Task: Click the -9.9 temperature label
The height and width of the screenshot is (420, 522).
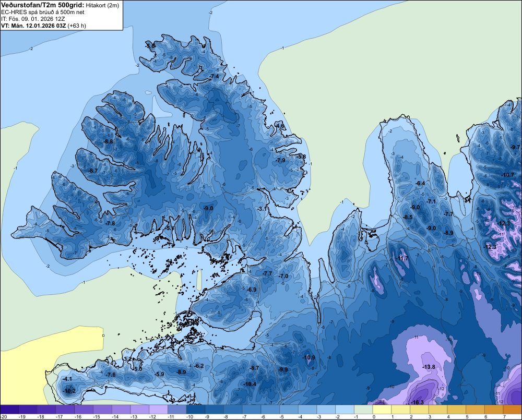Action: pyautogui.click(x=283, y=370)
